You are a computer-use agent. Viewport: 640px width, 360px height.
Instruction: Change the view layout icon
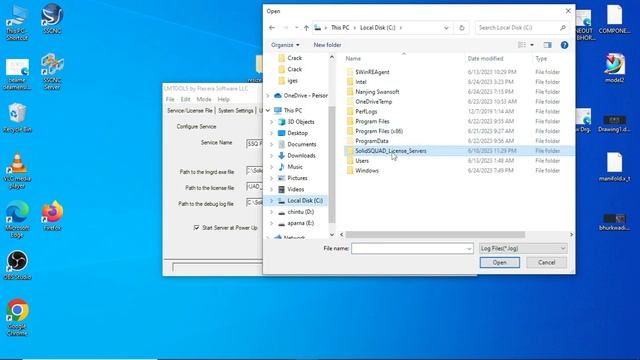pos(522,45)
